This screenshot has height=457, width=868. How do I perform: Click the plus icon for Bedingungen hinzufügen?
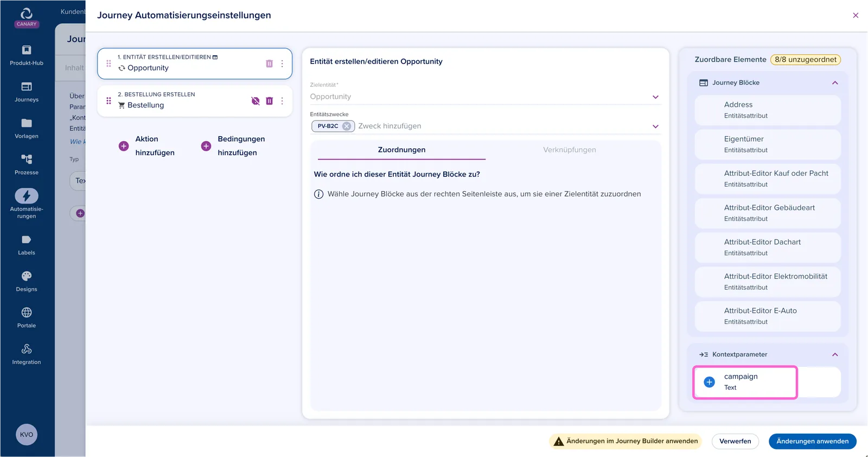point(206,146)
